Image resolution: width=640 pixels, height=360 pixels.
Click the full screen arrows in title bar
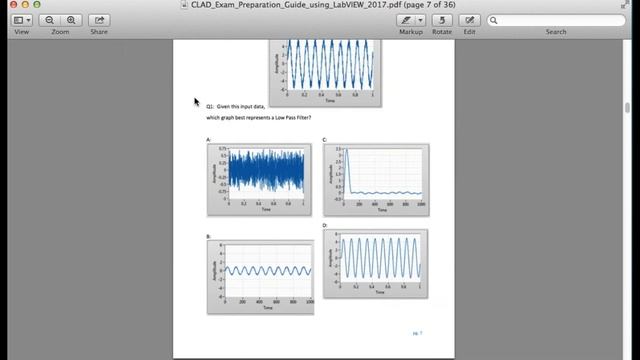point(624,4)
